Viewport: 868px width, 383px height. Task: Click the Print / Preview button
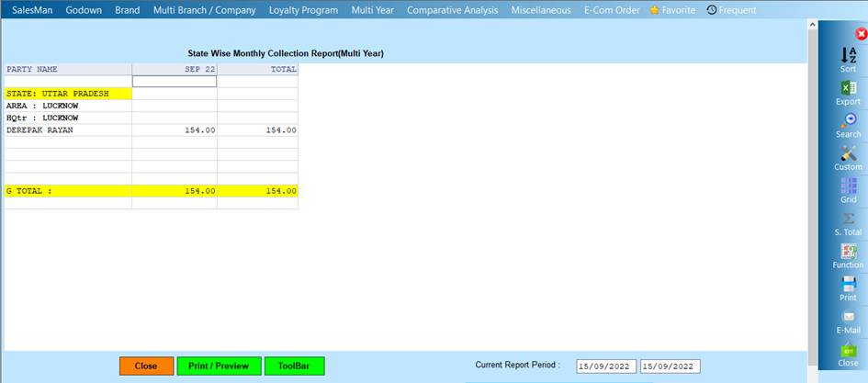tap(219, 366)
